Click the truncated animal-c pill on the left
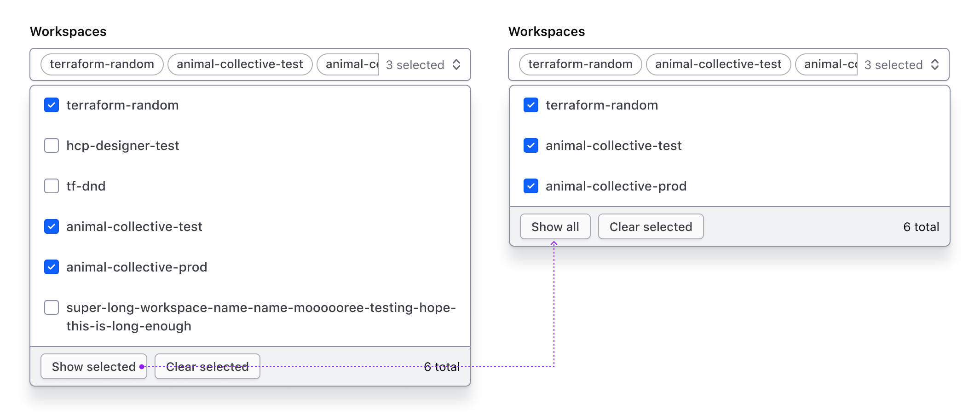This screenshot has width=980, height=416. pyautogui.click(x=348, y=64)
